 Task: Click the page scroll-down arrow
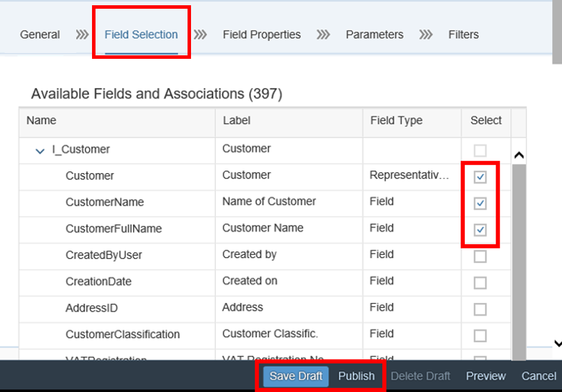[558, 344]
